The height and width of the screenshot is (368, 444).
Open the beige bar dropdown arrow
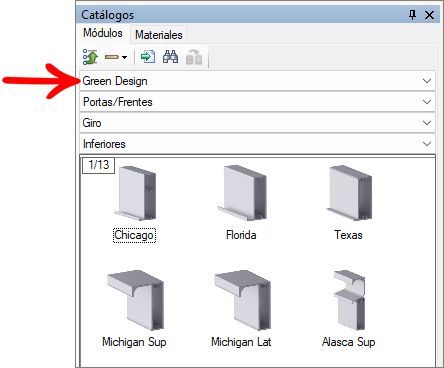(124, 57)
